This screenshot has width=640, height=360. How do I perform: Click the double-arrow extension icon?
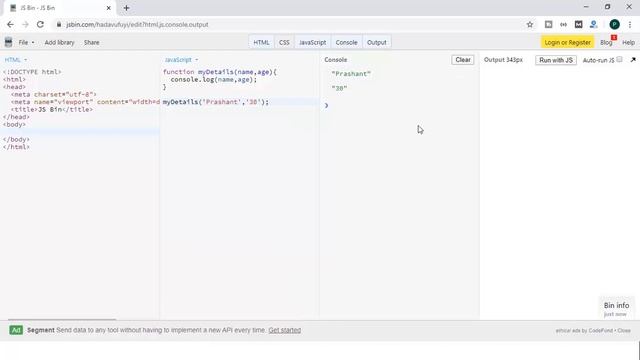(x=563, y=24)
